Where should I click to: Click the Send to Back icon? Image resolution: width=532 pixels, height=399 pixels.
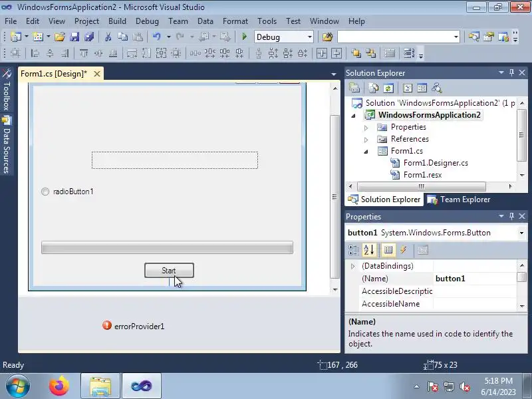371,53
